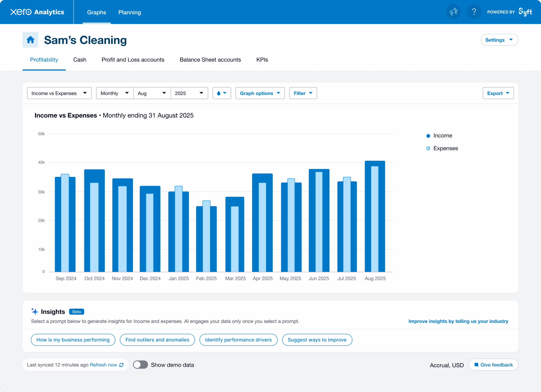Click the Xero Analytics logo
This screenshot has height=392, width=541.
tap(37, 12)
